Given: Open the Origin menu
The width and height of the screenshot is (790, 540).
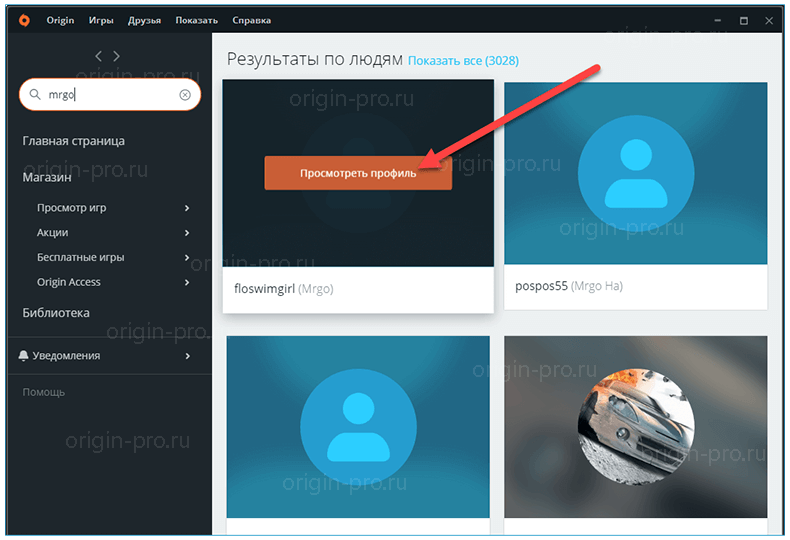Looking at the screenshot, I should (60, 20).
